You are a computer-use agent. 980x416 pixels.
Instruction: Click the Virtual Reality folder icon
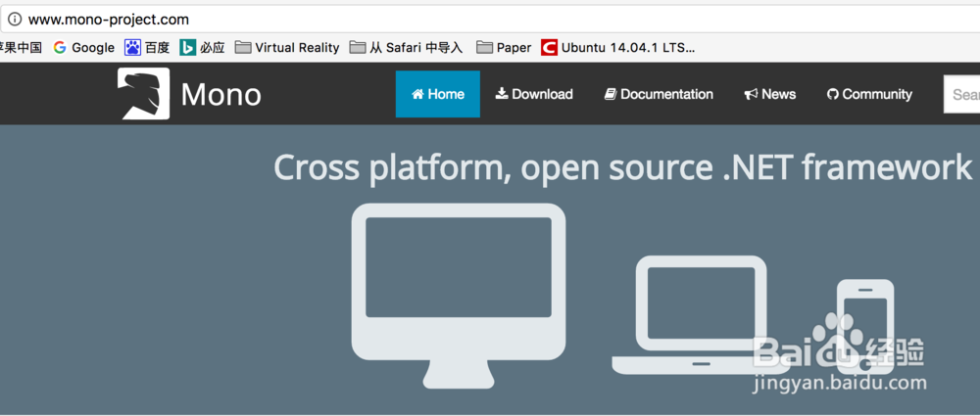(243, 47)
